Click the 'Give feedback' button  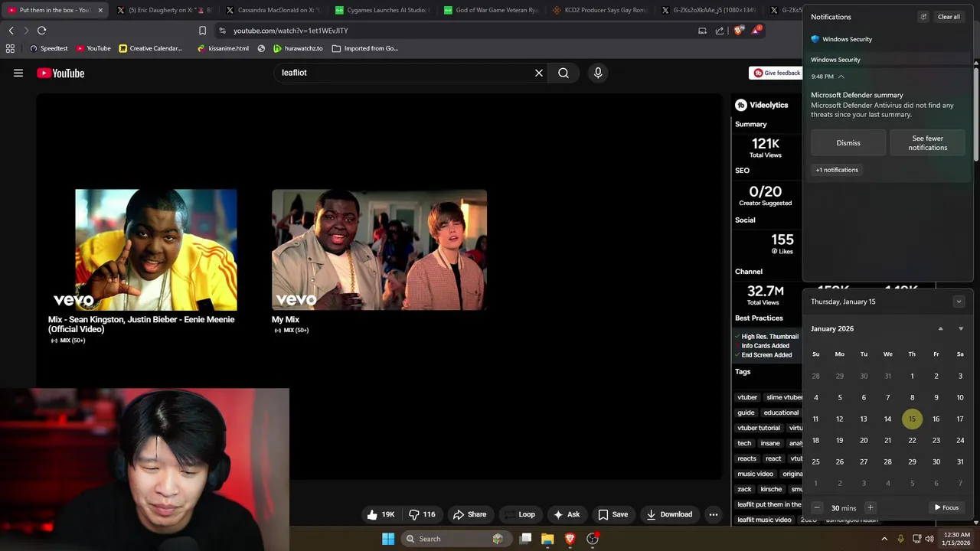pyautogui.click(x=776, y=73)
